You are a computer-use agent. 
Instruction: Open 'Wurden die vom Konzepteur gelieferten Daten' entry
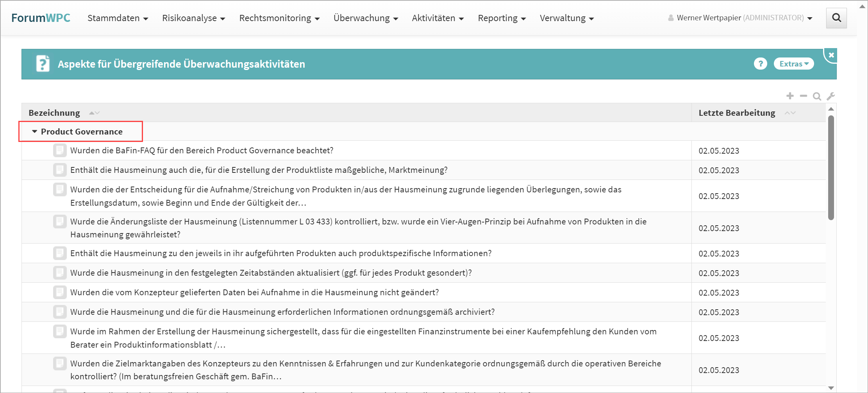tap(254, 293)
